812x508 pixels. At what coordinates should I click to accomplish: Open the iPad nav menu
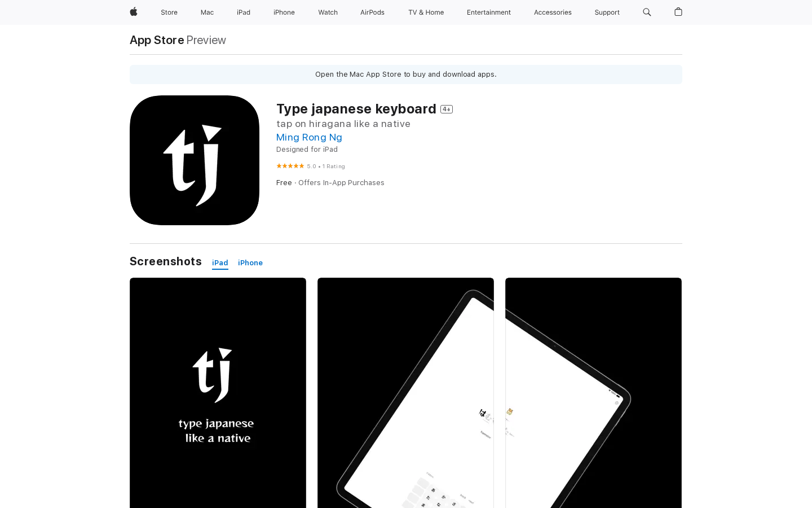pos(244,12)
